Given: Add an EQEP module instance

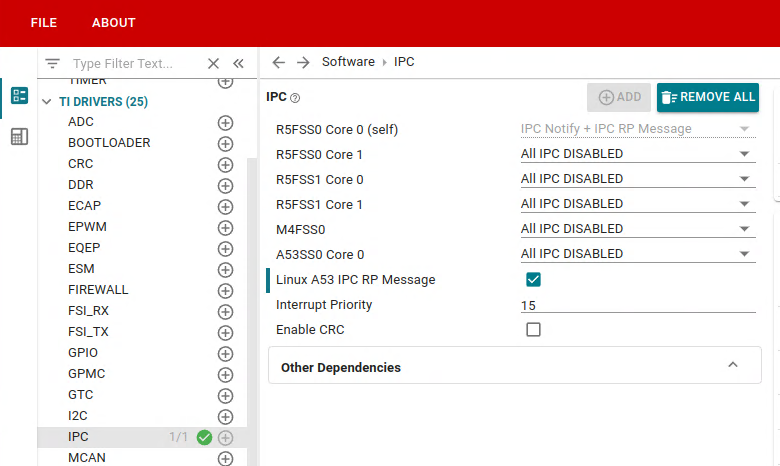Looking at the screenshot, I should pos(225,249).
